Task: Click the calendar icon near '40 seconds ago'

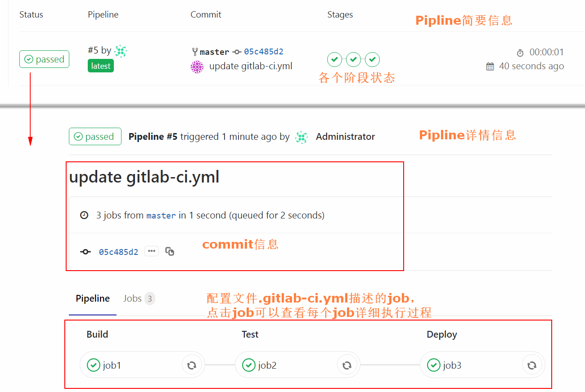Action: (490, 67)
